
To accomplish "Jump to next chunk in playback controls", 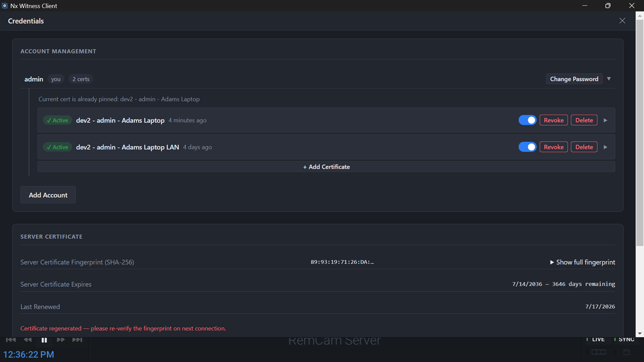I will (x=77, y=340).
